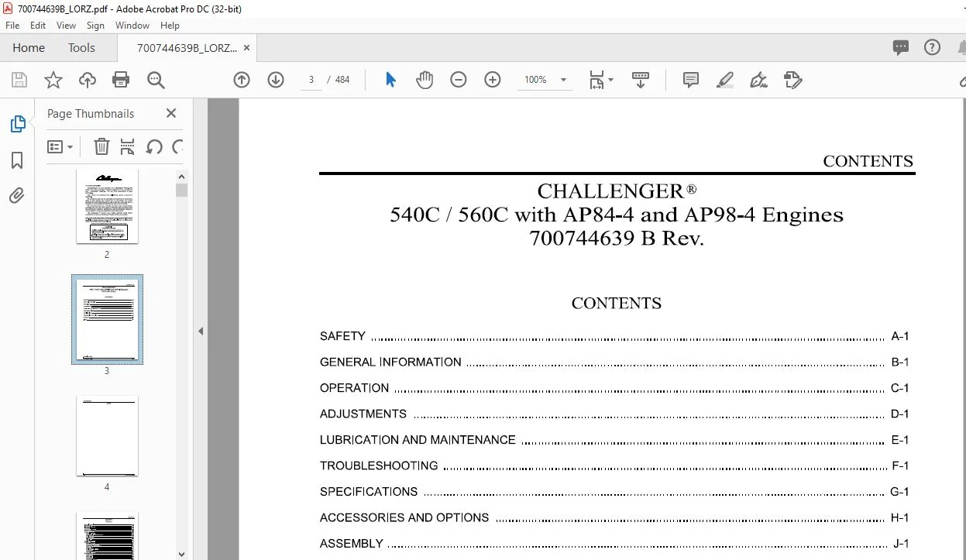Open ADJUSTMENTS contents entry D-1
Image resolution: width=966 pixels, height=560 pixels.
(x=614, y=414)
